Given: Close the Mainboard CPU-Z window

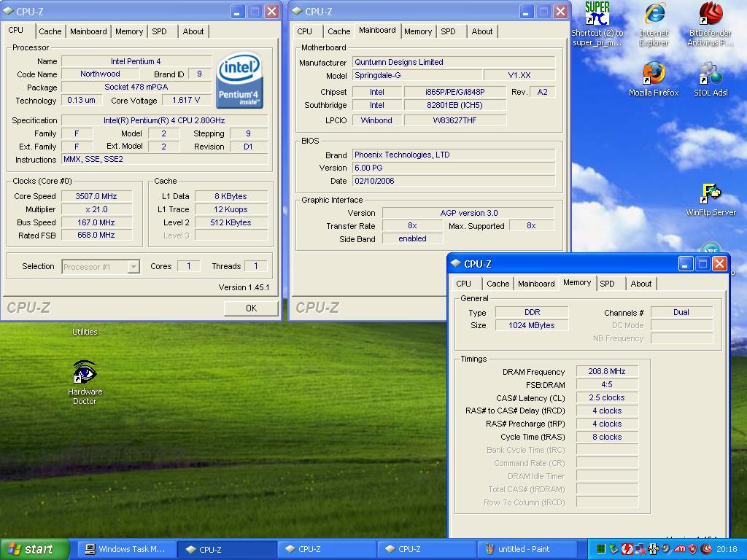Looking at the screenshot, I should point(561,11).
